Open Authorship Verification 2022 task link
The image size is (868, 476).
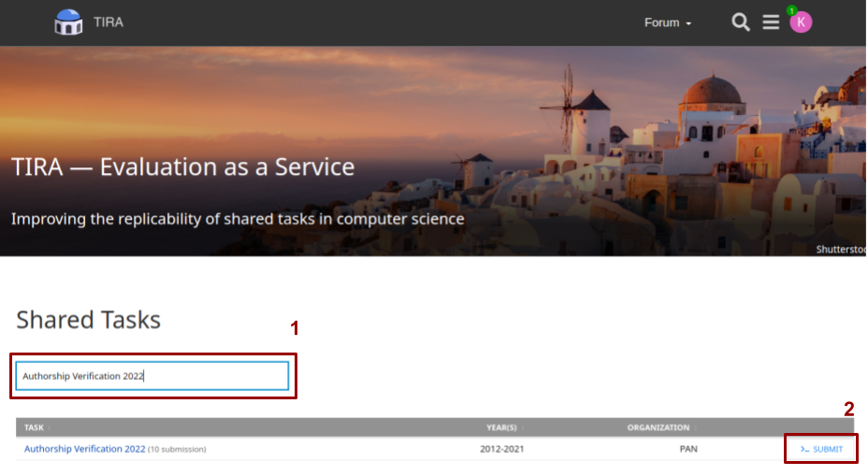[85, 449]
